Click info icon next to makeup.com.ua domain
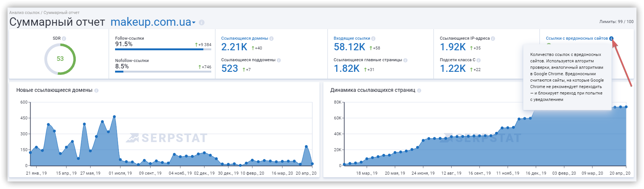The width and height of the screenshot is (644, 189). coord(201,23)
